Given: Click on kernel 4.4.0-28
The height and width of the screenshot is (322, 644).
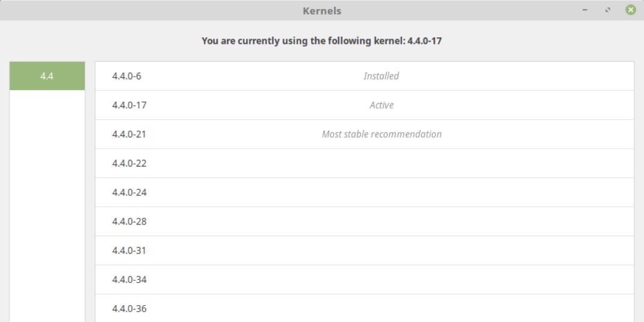Looking at the screenshot, I should (x=129, y=221).
